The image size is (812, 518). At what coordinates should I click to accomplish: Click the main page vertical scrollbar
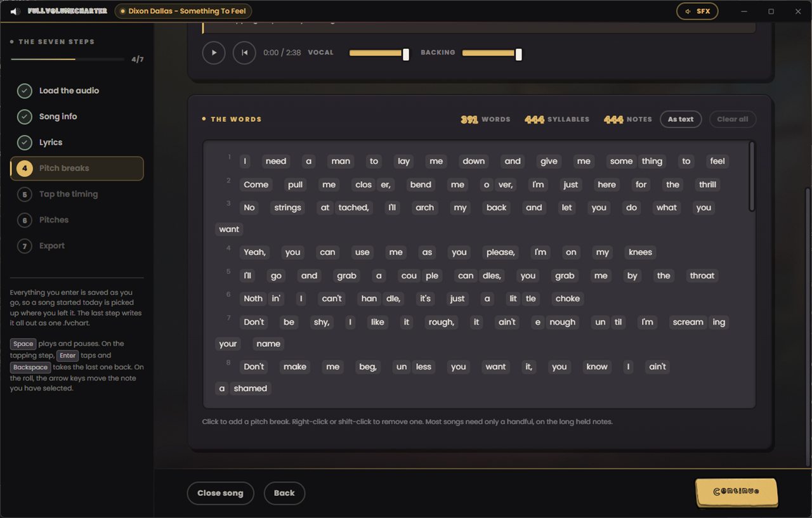pos(808,326)
